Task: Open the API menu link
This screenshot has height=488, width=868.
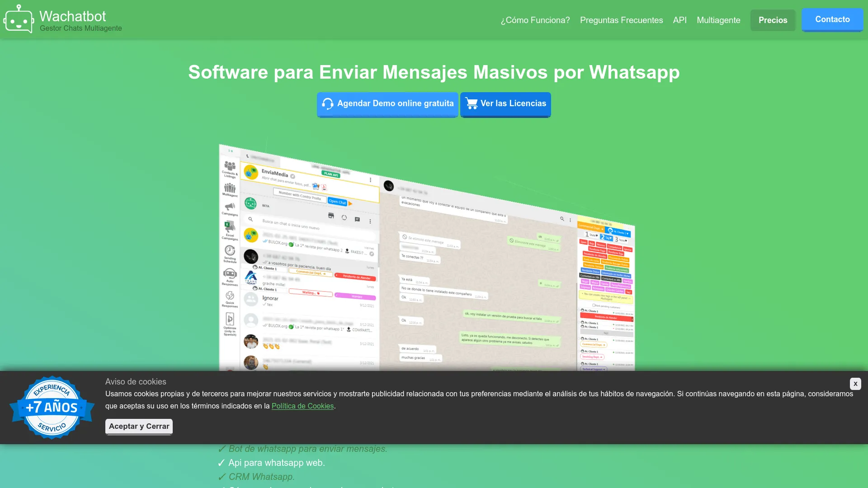Action: (x=679, y=20)
